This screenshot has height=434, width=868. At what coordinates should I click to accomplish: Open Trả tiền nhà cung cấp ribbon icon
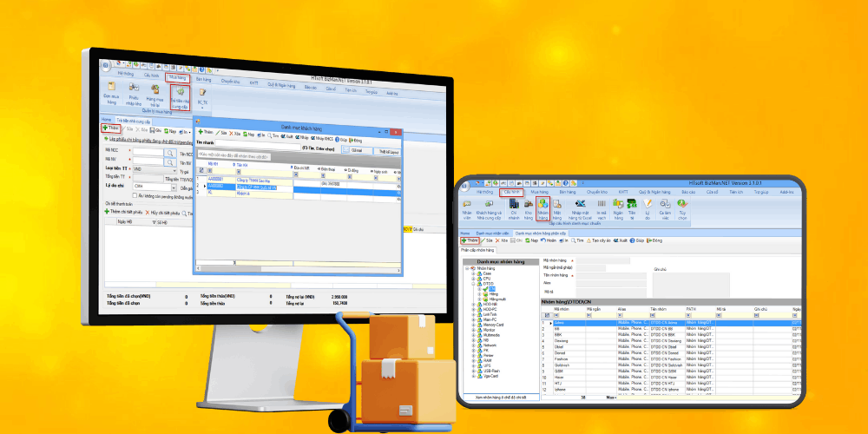tap(181, 96)
